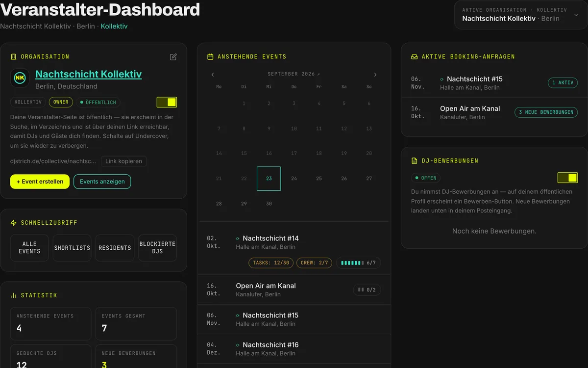
Task: Click the document icon beside DJ-Bewerbungen
Action: coord(415,161)
